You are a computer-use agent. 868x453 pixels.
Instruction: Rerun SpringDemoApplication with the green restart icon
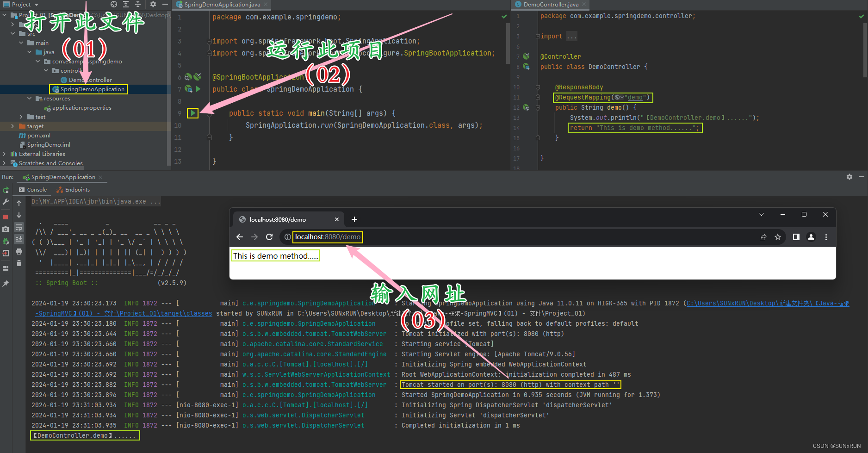click(6, 190)
